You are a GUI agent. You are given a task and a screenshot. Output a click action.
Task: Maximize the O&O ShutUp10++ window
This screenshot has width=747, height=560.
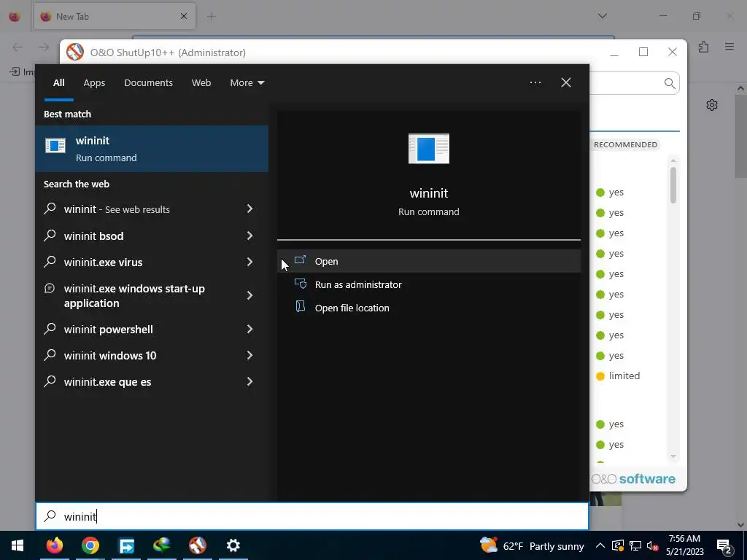coord(643,52)
